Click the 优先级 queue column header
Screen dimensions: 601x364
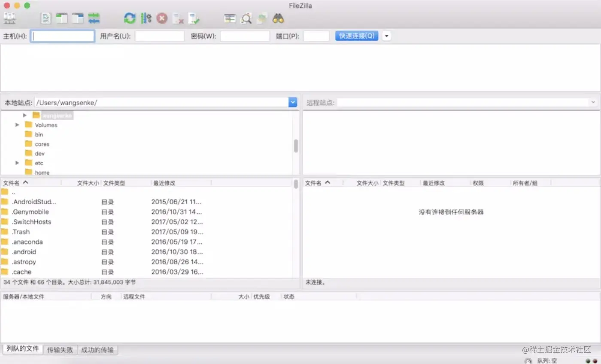pos(265,297)
